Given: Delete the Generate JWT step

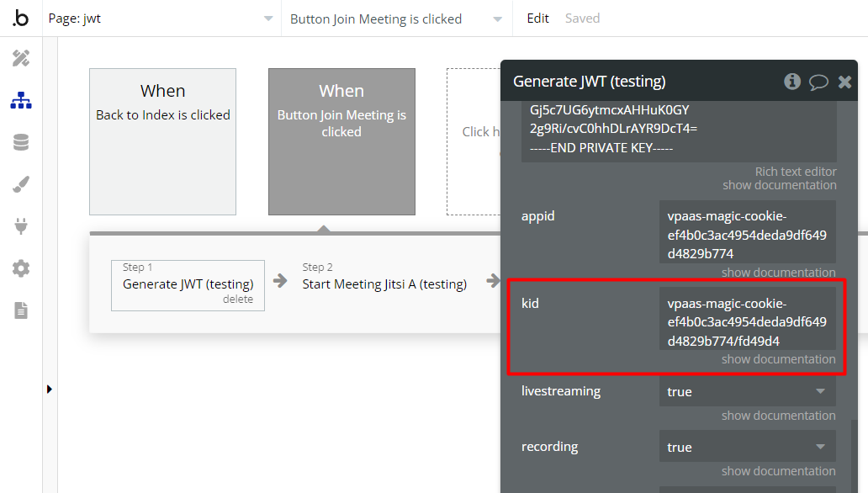Looking at the screenshot, I should (238, 300).
